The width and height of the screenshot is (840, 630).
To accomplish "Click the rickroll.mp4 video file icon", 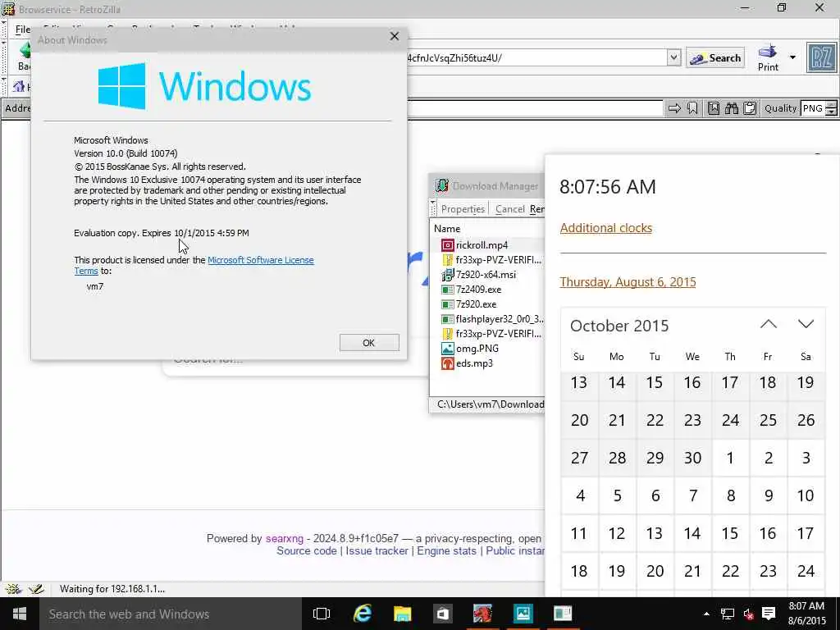I will click(447, 245).
